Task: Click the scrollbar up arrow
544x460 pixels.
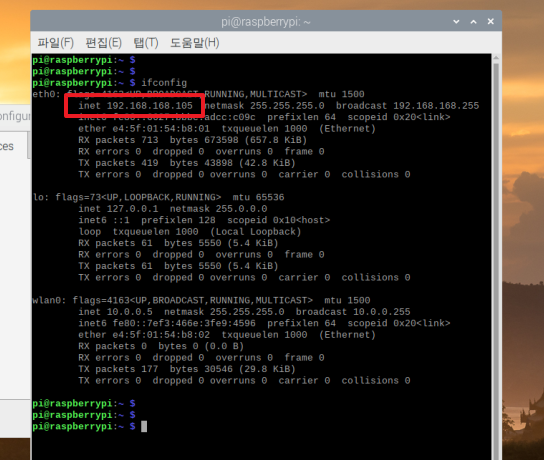Action: pyautogui.click(x=496, y=58)
